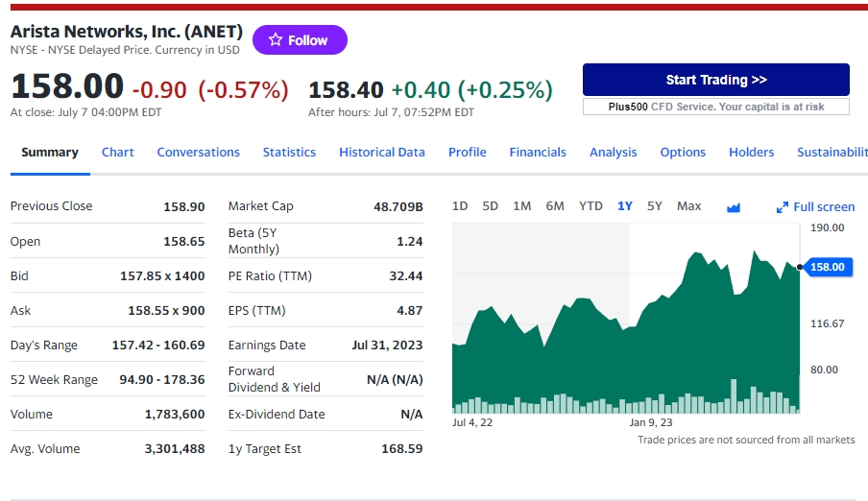Select the 1Y chart range
Screen dimensions: 868x501
coord(624,206)
